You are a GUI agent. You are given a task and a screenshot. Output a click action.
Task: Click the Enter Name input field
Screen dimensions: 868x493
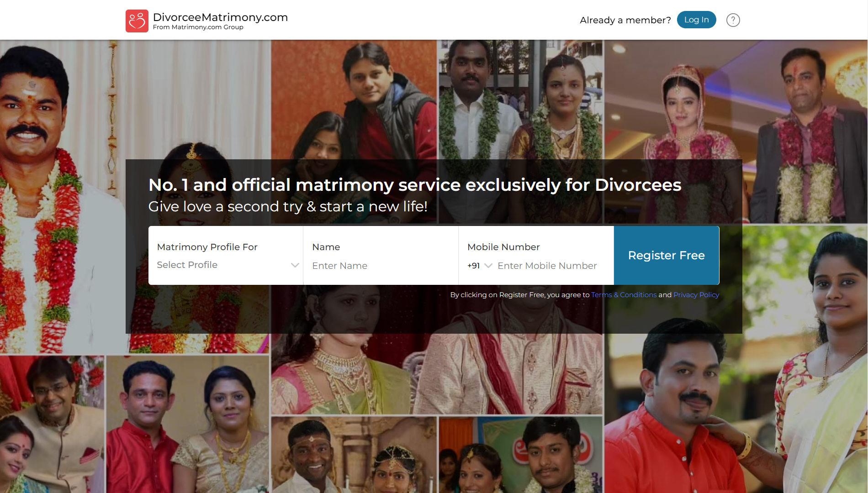381,266
